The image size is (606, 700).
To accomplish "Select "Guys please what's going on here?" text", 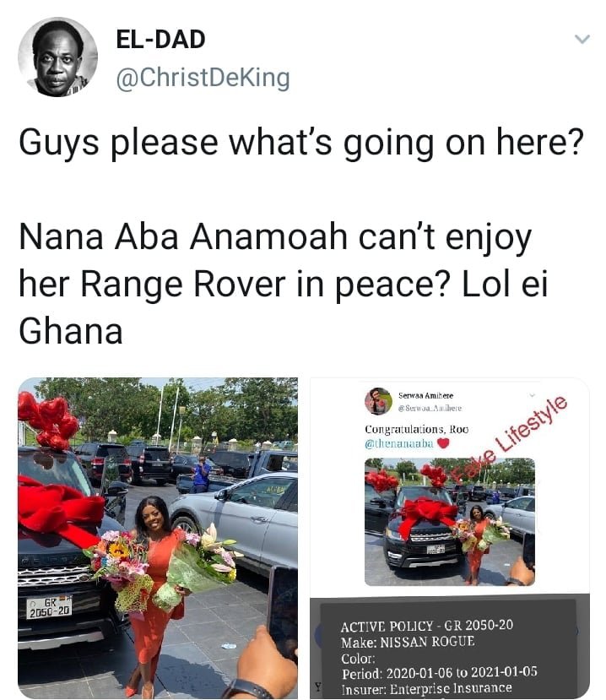I will (x=301, y=143).
